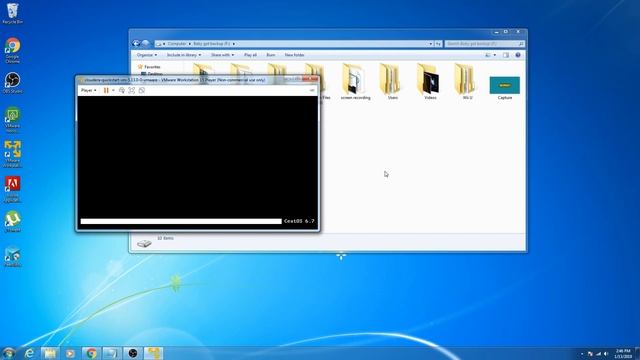The width and height of the screenshot is (640, 360).
Task: Select the yellow VMware Workstation desktop shortcut
Action: coord(13,154)
